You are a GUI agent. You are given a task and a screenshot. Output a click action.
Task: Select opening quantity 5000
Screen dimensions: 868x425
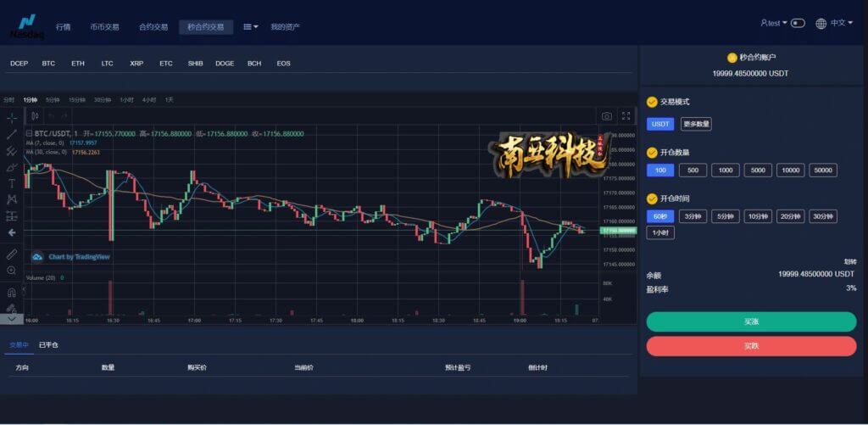click(x=758, y=171)
